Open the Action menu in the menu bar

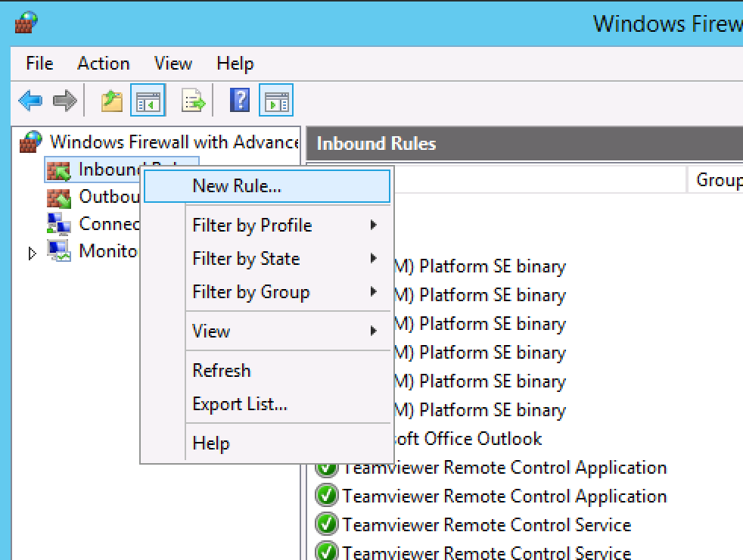[x=104, y=64]
